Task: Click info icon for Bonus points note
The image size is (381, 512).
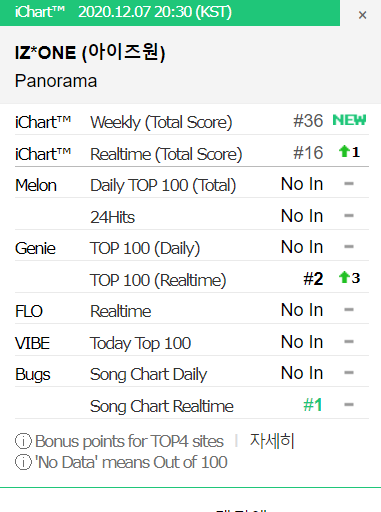Action: point(23,441)
